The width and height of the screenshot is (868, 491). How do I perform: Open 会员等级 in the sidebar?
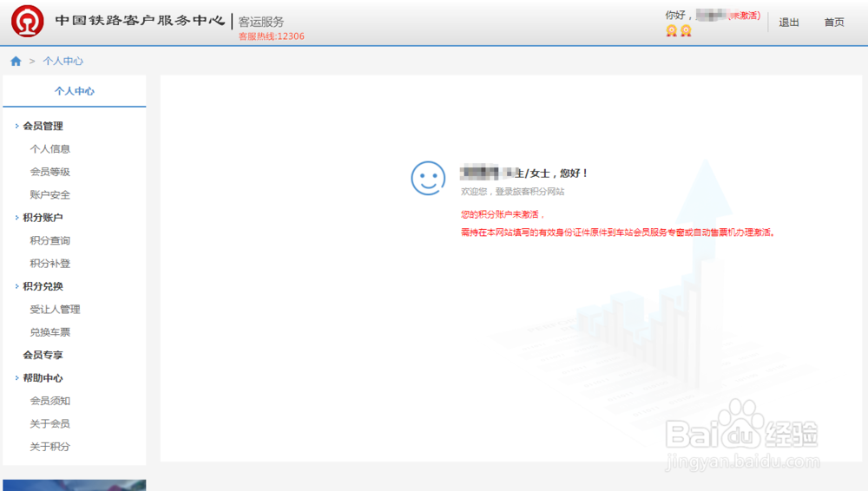[49, 172]
